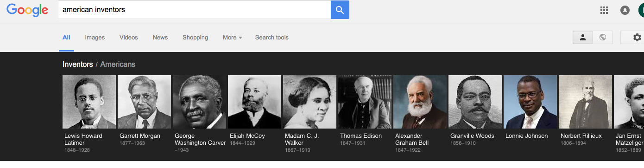The image size is (644, 168).
Task: Switch to the Images tab
Action: [95, 38]
